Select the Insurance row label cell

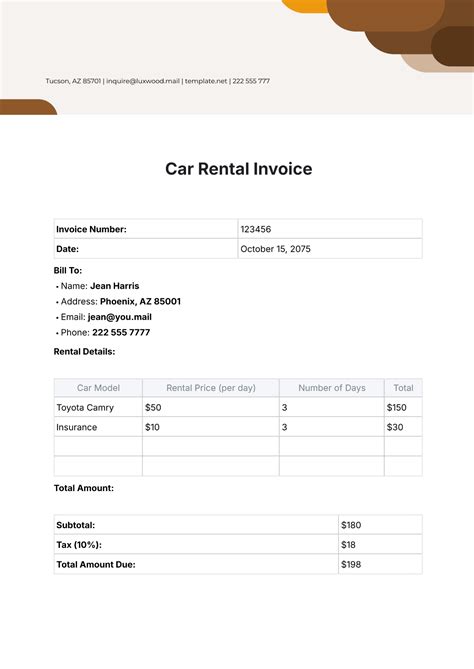coord(98,427)
